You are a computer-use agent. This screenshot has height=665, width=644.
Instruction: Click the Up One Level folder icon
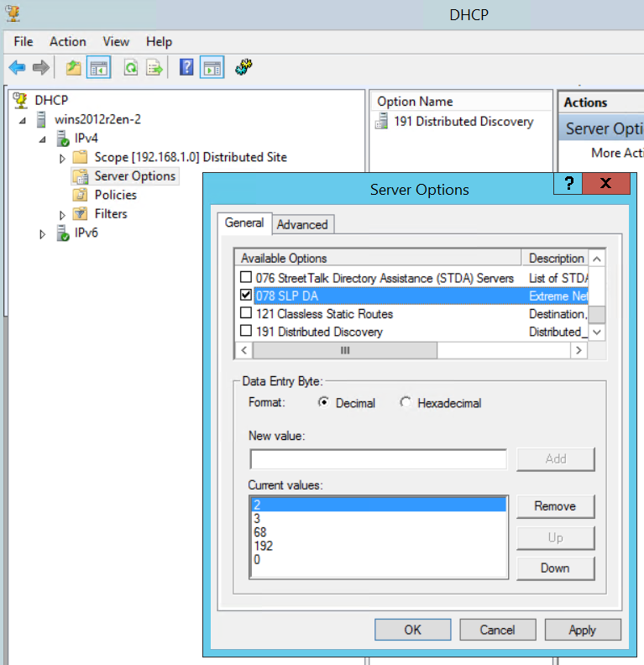click(x=74, y=68)
